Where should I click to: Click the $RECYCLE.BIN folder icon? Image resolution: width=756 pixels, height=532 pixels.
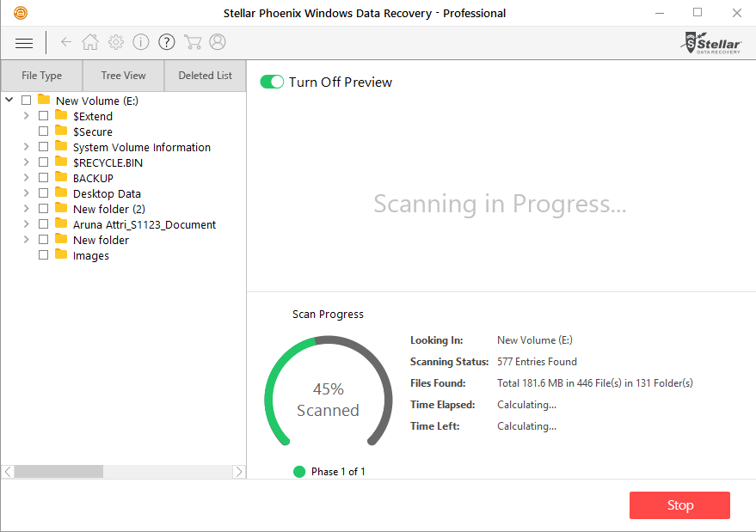click(61, 161)
